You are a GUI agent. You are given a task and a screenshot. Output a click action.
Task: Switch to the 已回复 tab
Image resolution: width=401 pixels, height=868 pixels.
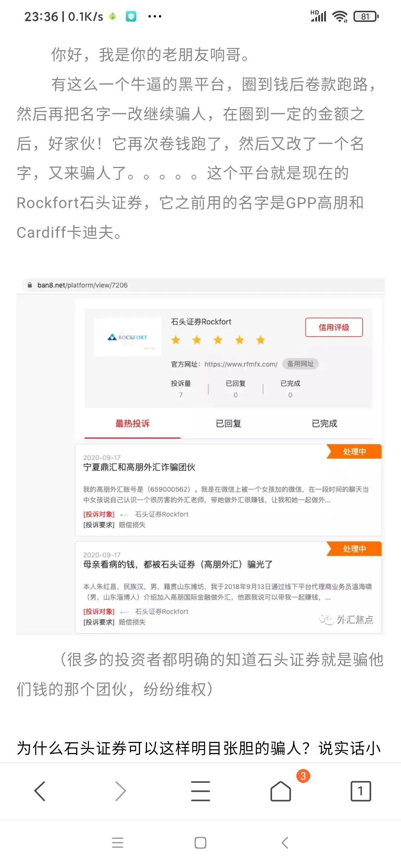(x=229, y=424)
